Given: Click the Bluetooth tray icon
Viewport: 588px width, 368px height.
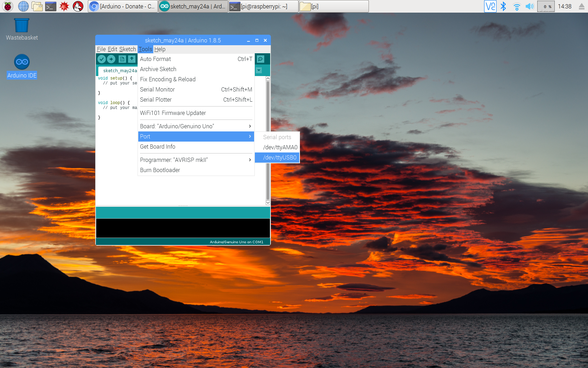Looking at the screenshot, I should coord(503,6).
